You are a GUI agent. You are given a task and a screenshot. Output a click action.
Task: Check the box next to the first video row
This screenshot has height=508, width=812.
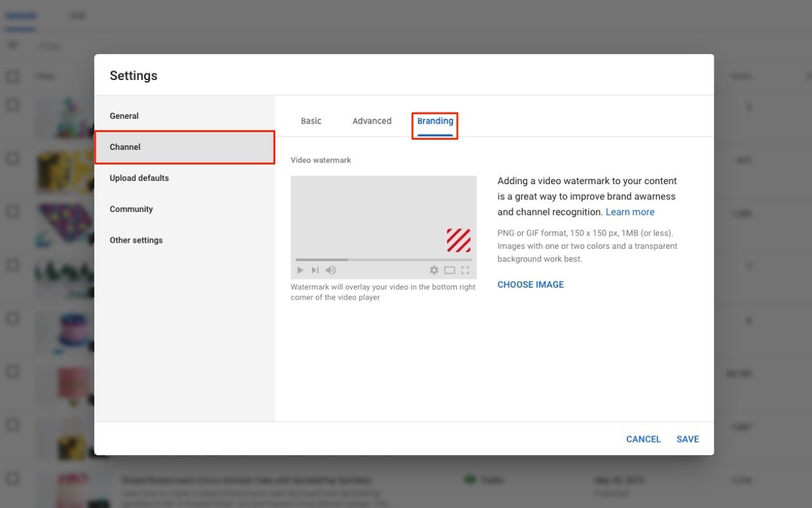[x=13, y=104]
